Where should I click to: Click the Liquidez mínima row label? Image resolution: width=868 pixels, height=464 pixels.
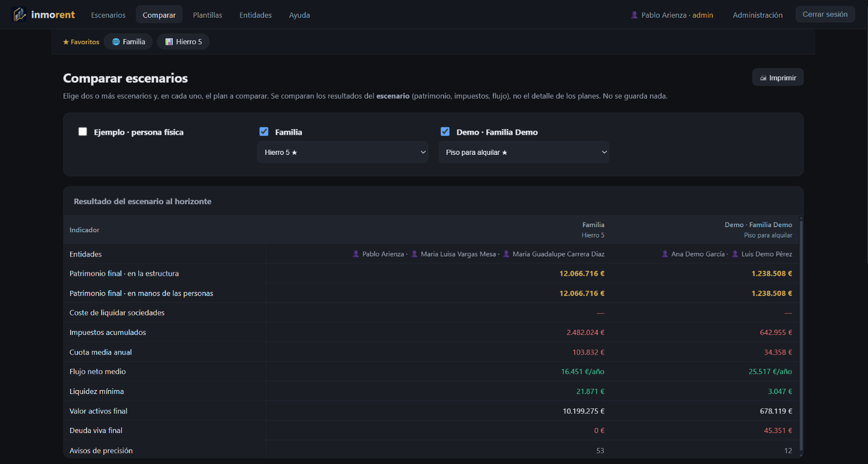[96, 391]
